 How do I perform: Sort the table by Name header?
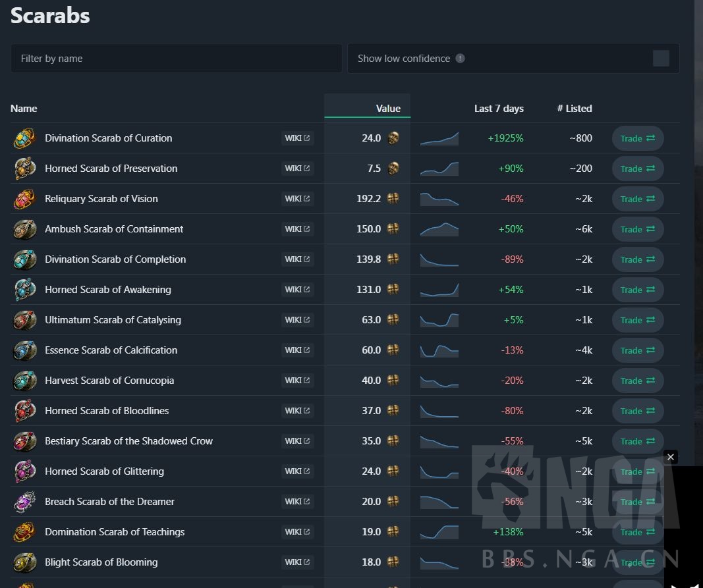tap(24, 109)
